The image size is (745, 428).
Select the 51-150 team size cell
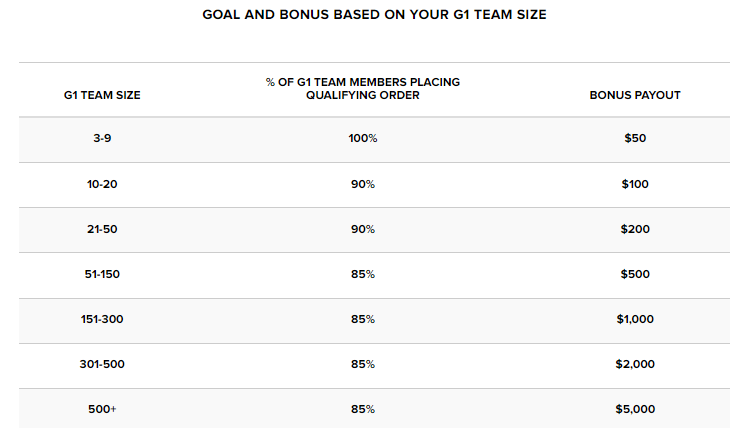pos(102,274)
